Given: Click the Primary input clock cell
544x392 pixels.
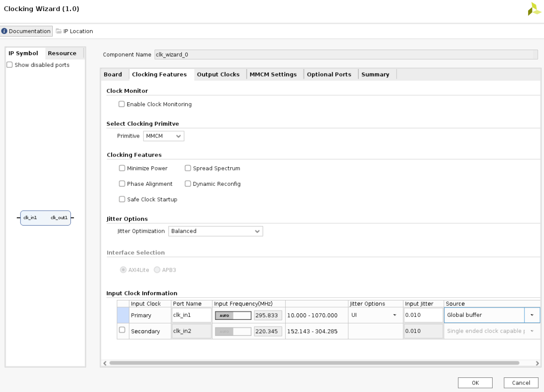Looking at the screenshot, I should point(150,315).
